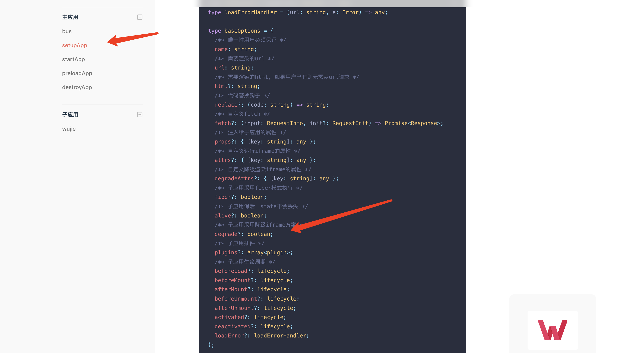644x353 pixels.
Task: Click the loadErrorHandler type in the code
Action: (251, 12)
